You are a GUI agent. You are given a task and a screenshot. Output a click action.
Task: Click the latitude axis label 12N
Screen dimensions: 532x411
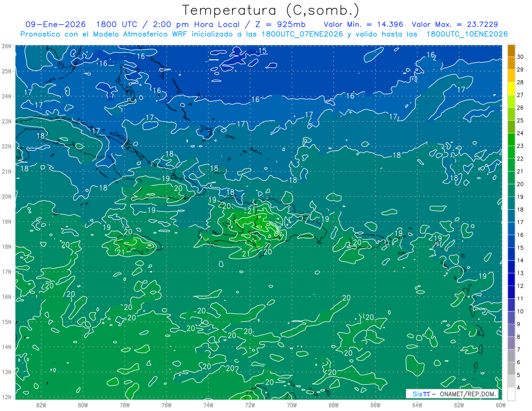pyautogui.click(x=7, y=397)
